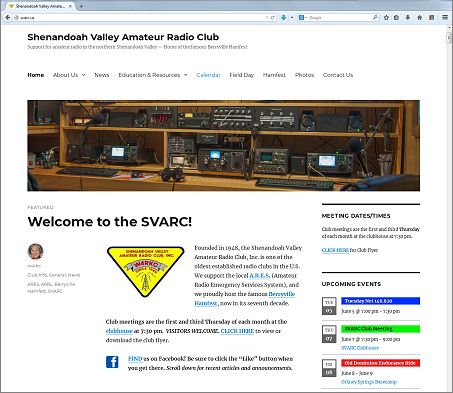Click the history dropdown arrow in address bar

point(267,17)
